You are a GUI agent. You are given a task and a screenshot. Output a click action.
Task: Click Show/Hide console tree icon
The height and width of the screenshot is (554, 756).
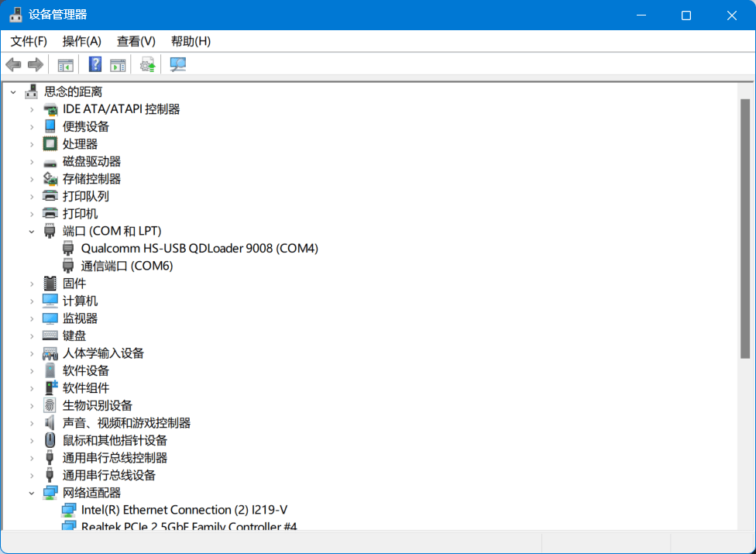(66, 65)
